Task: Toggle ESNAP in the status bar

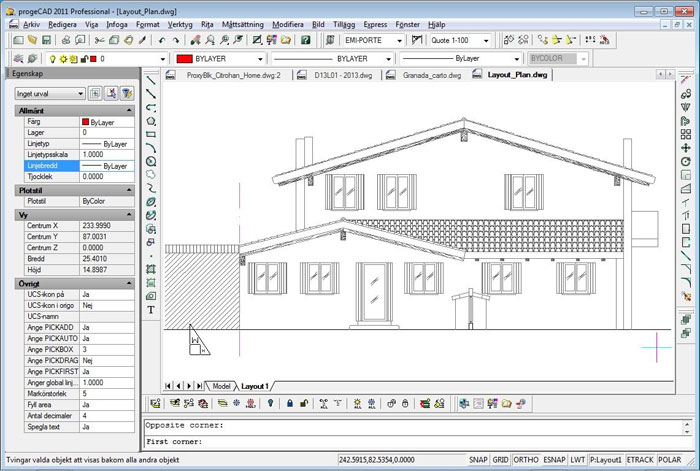Action: coord(554,459)
